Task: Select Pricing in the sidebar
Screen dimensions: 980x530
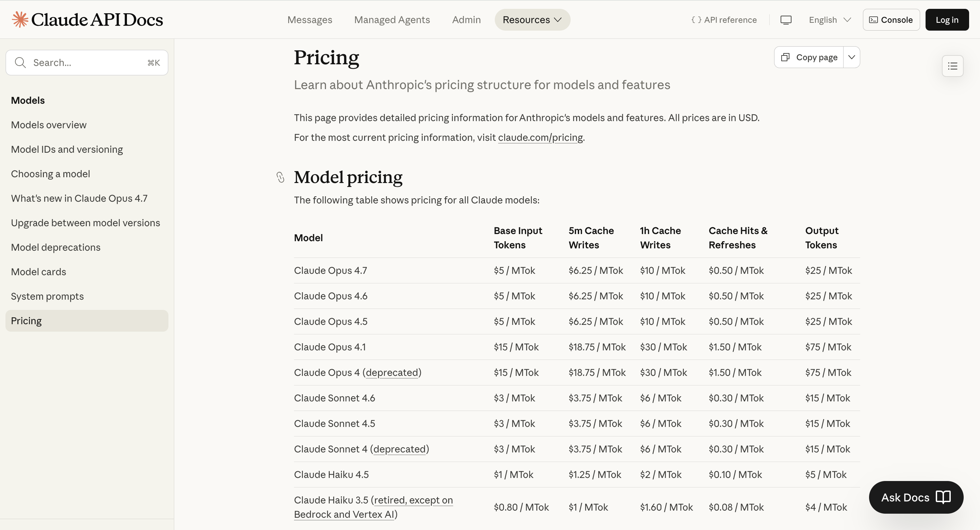Action: [x=87, y=321]
